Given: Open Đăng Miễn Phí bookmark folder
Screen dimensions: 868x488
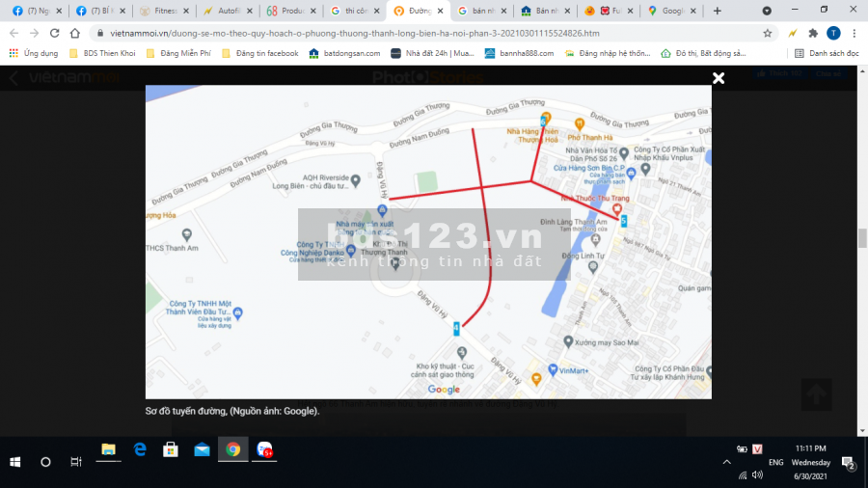Looking at the screenshot, I should click(178, 53).
